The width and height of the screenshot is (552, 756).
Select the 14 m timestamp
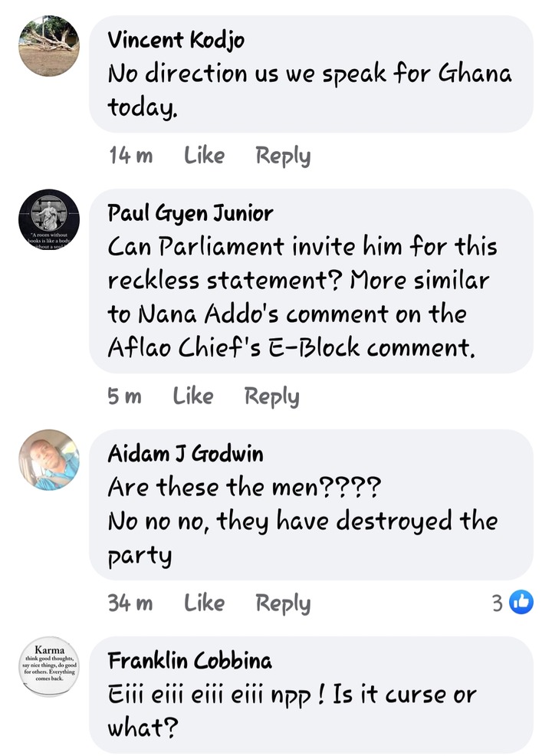(x=130, y=155)
